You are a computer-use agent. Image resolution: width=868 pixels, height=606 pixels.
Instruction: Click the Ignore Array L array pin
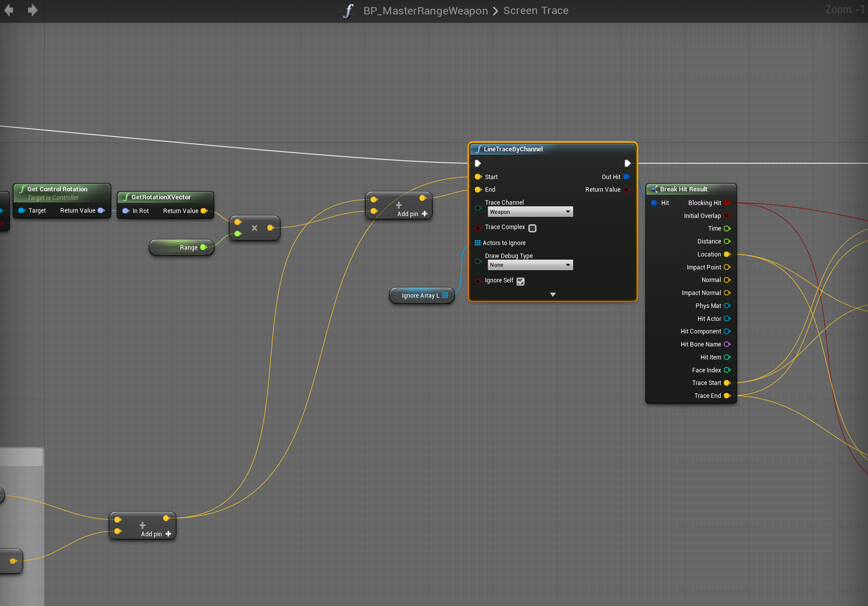click(445, 295)
